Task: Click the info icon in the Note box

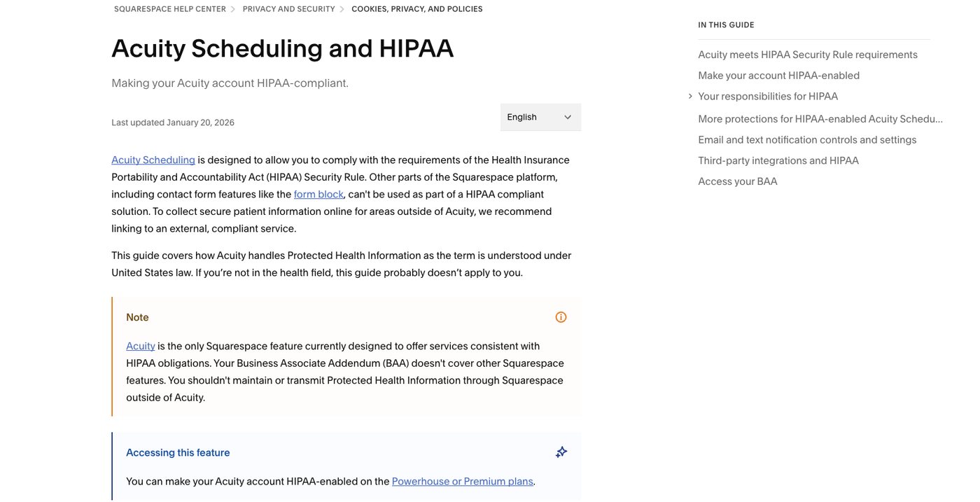Action: click(561, 317)
